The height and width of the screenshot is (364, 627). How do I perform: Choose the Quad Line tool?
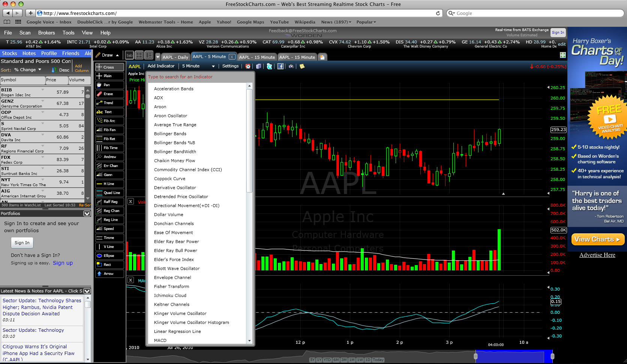[109, 193]
